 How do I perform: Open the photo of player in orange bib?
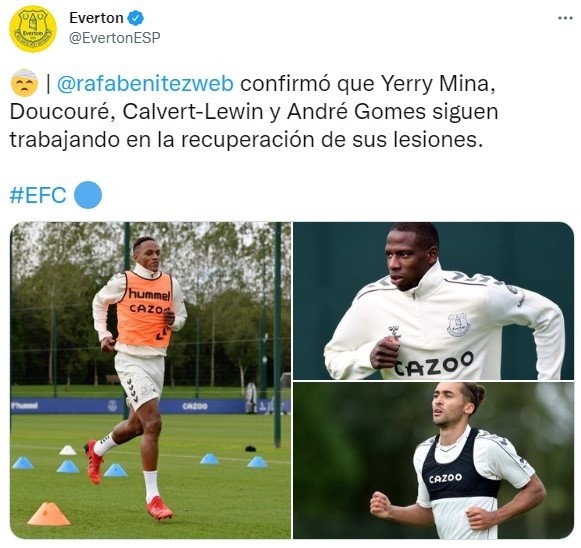click(150, 380)
